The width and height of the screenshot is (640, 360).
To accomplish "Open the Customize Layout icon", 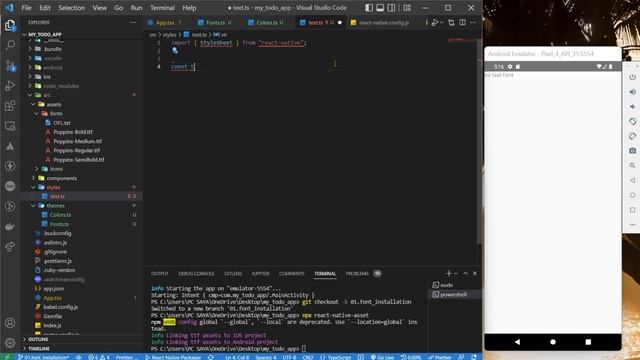I will pyautogui.click(x=407, y=8).
